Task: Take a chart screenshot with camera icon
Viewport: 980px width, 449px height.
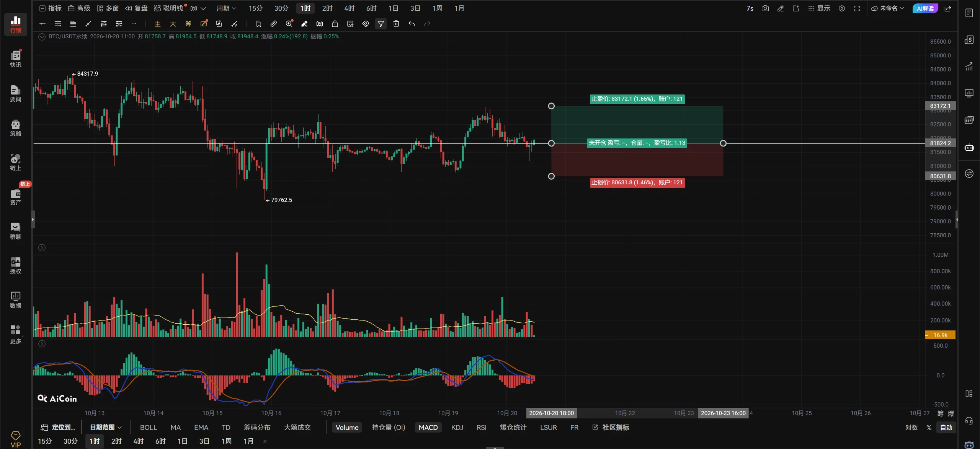Action: [765, 8]
